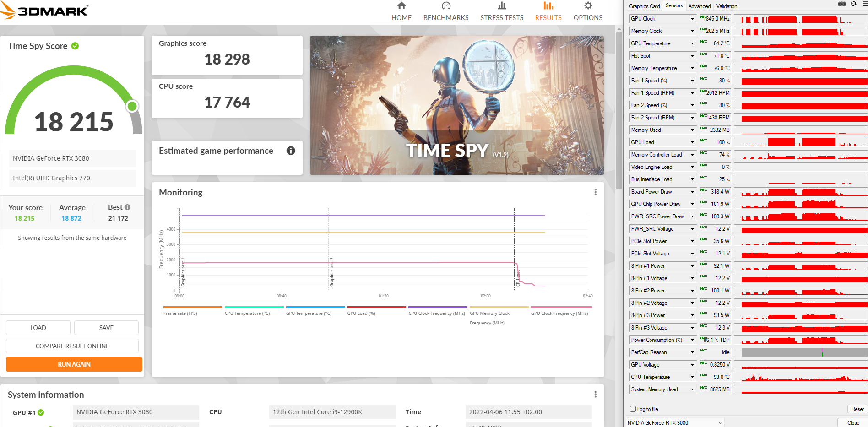Expand the Power Consumption (%) dropdown

click(x=692, y=340)
